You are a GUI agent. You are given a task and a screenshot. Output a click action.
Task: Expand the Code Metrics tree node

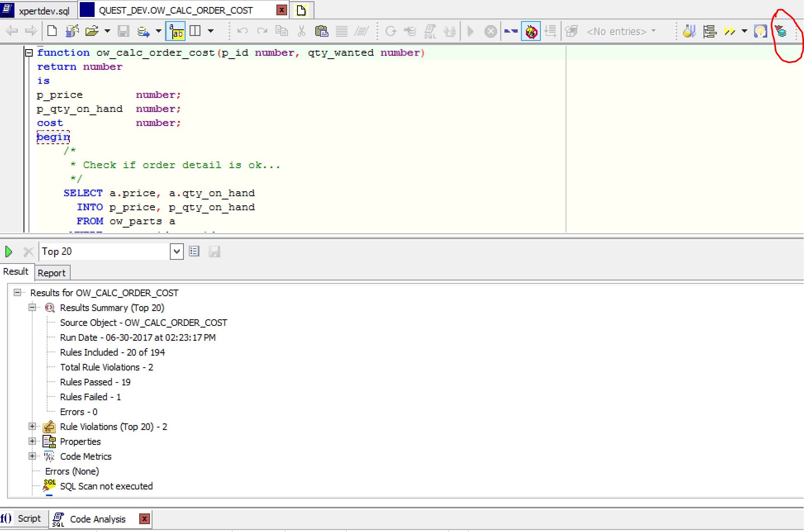click(x=32, y=456)
